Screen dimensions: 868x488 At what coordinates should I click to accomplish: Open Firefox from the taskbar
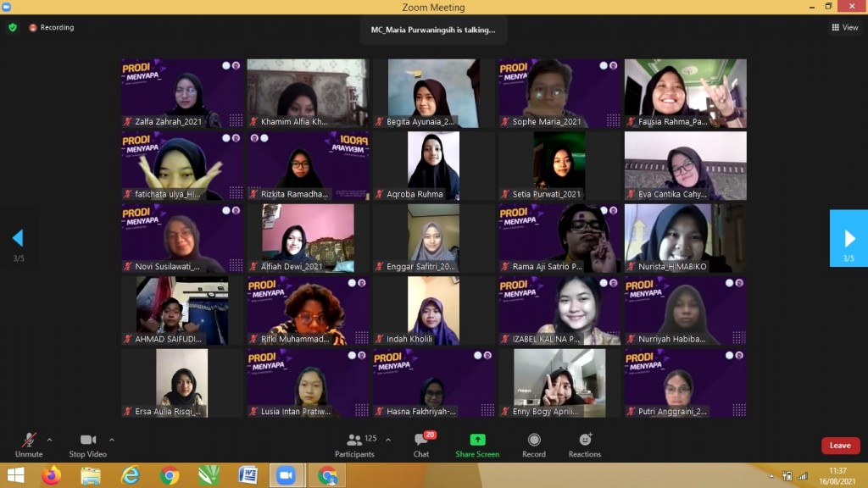point(52,475)
